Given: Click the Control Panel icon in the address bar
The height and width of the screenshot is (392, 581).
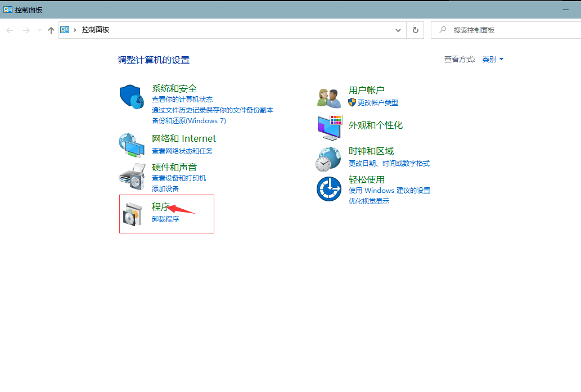Looking at the screenshot, I should (65, 30).
